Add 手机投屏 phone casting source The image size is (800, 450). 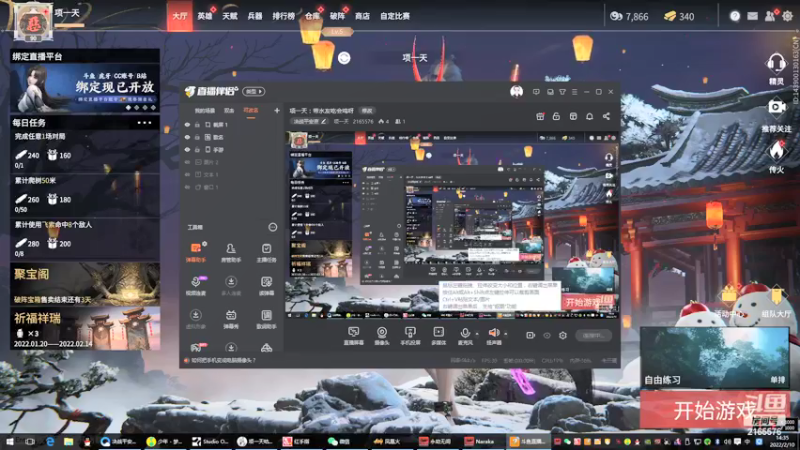point(410,336)
